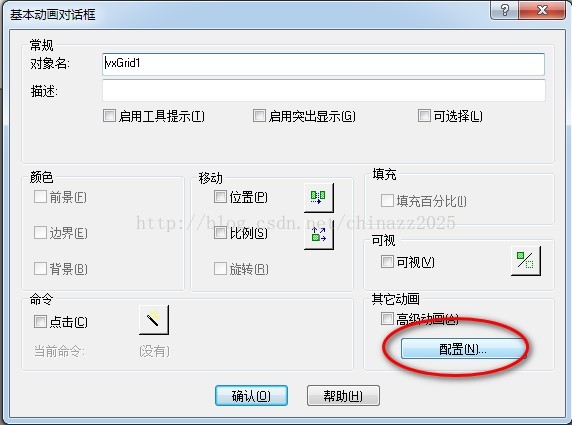572x425 pixels.
Task: Open the position animation expert icon
Action: [318, 197]
